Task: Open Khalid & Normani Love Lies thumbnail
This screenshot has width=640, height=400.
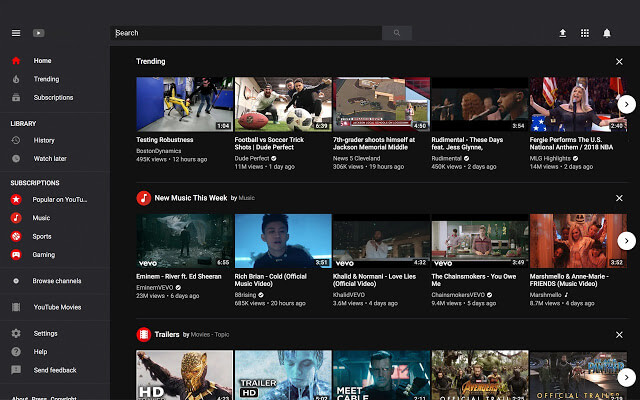Action: pos(381,241)
